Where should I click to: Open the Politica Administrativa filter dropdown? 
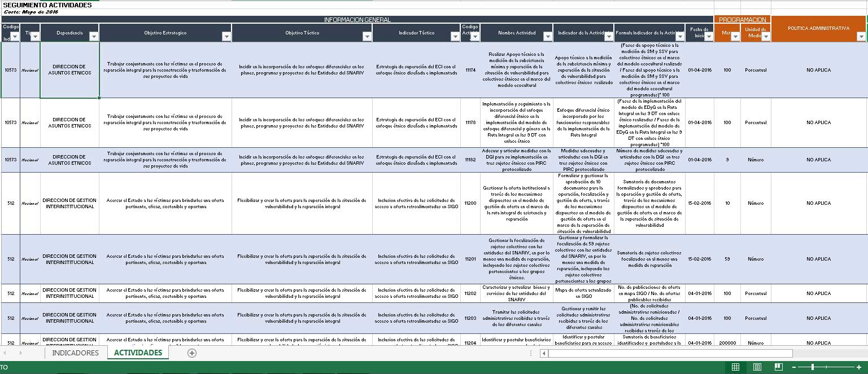pyautogui.click(x=861, y=37)
